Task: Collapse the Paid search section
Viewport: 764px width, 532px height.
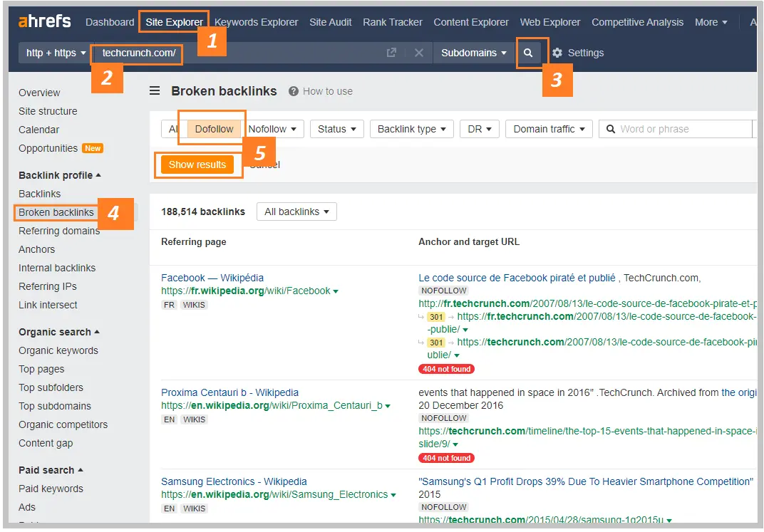Action: point(51,470)
